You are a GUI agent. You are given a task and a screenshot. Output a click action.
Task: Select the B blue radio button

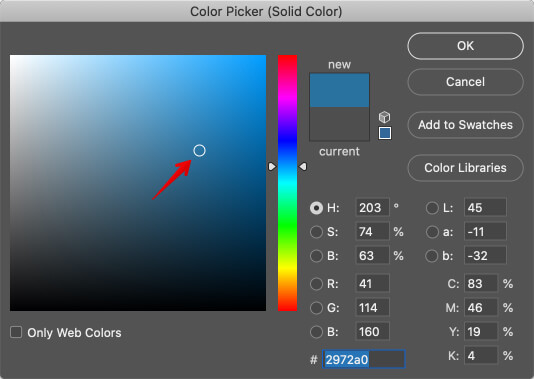(316, 332)
